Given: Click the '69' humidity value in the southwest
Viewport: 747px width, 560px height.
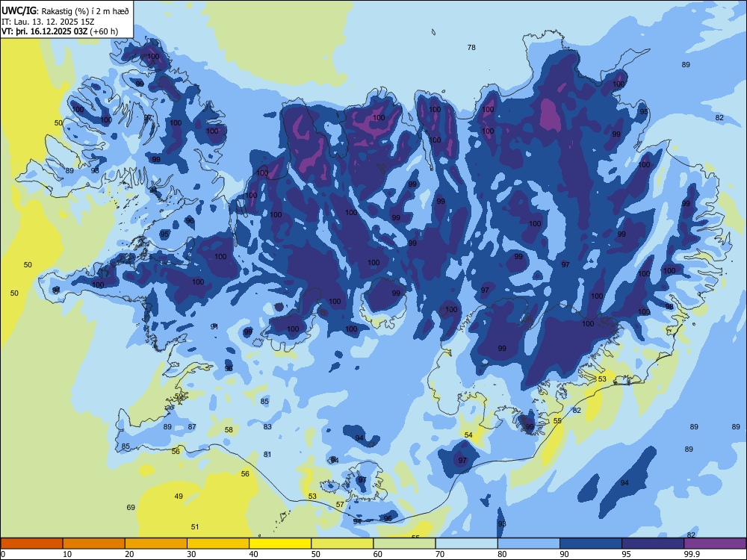Looking at the screenshot, I should [131, 508].
